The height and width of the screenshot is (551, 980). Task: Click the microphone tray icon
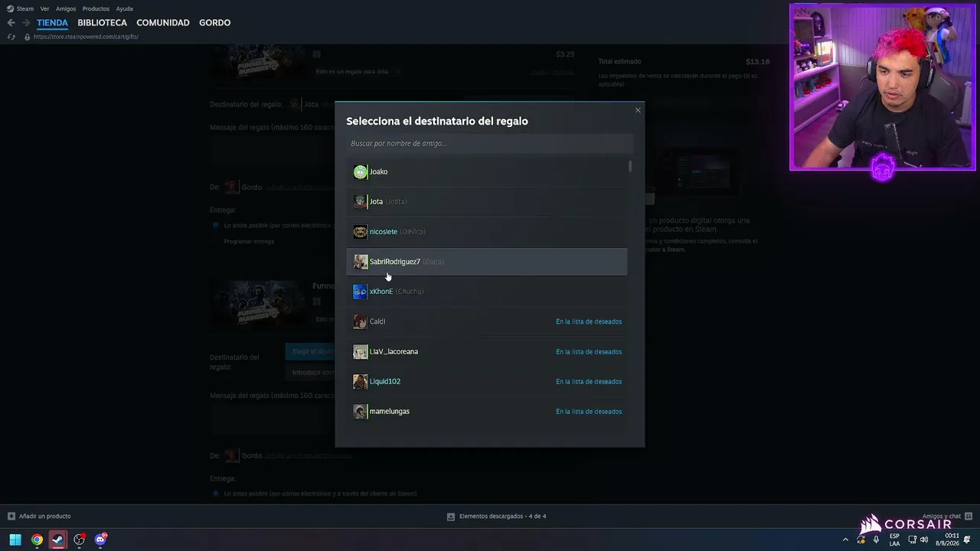[876, 540]
